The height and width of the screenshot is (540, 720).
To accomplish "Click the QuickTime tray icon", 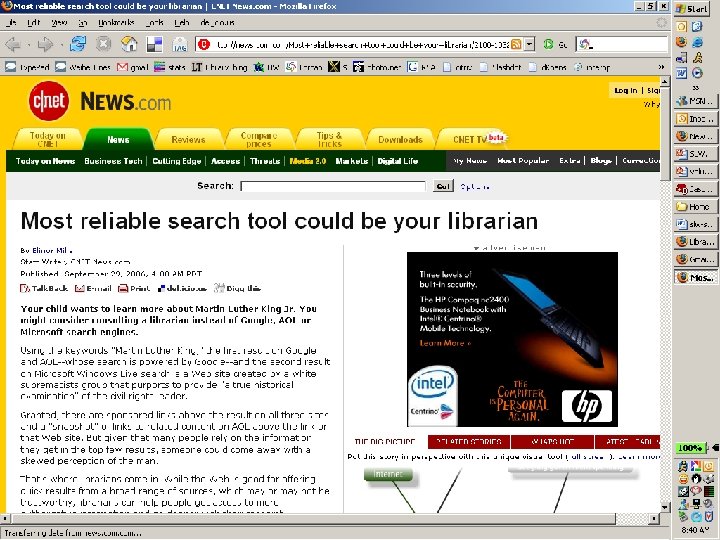I will point(696,517).
